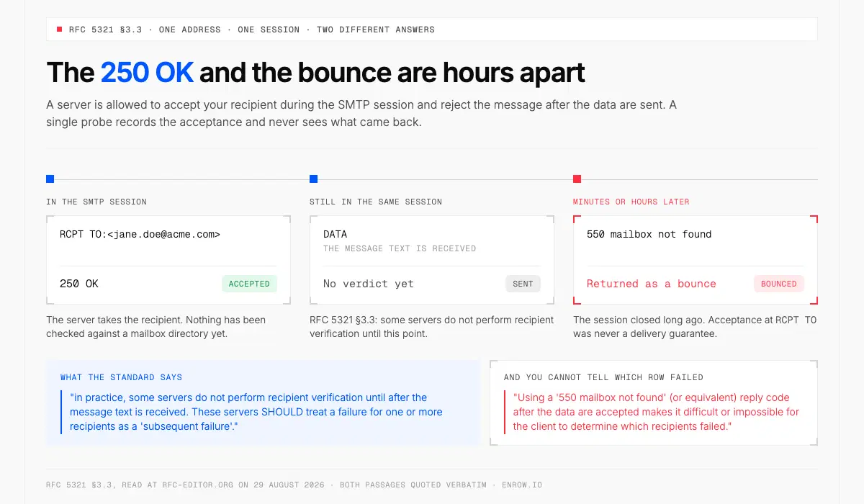The image size is (864, 504).
Task: Click the blue "250 OK" in the headline
Action: pos(147,73)
